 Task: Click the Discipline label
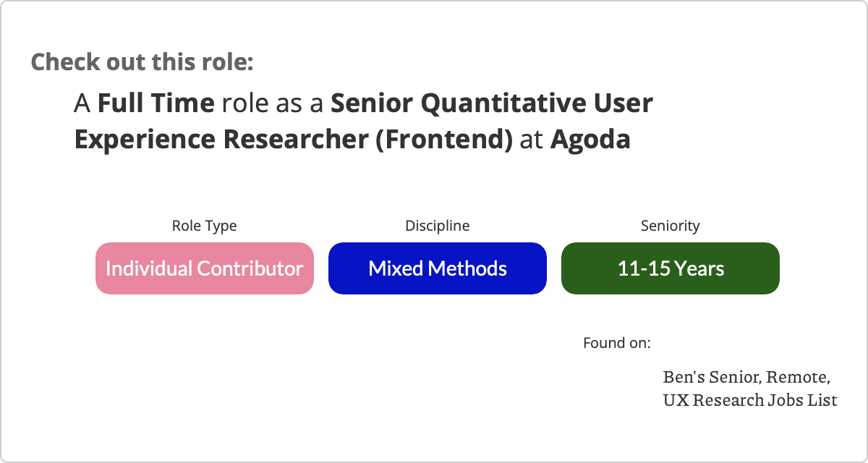tap(437, 226)
